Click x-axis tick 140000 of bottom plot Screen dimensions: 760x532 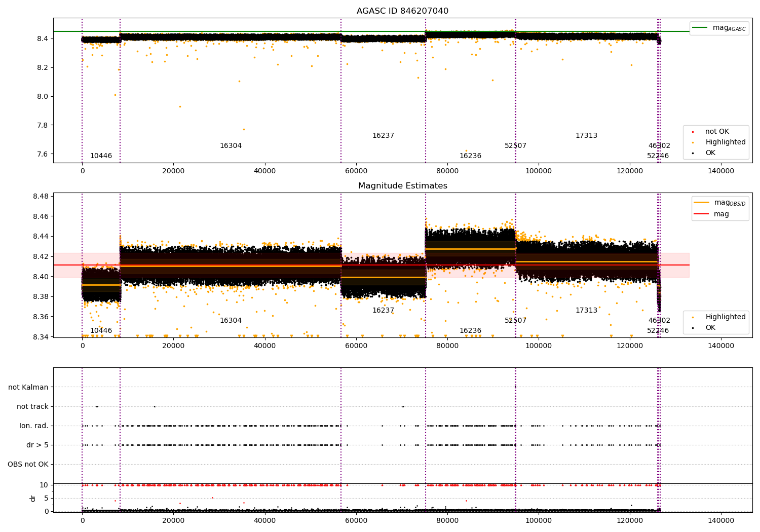720,521
